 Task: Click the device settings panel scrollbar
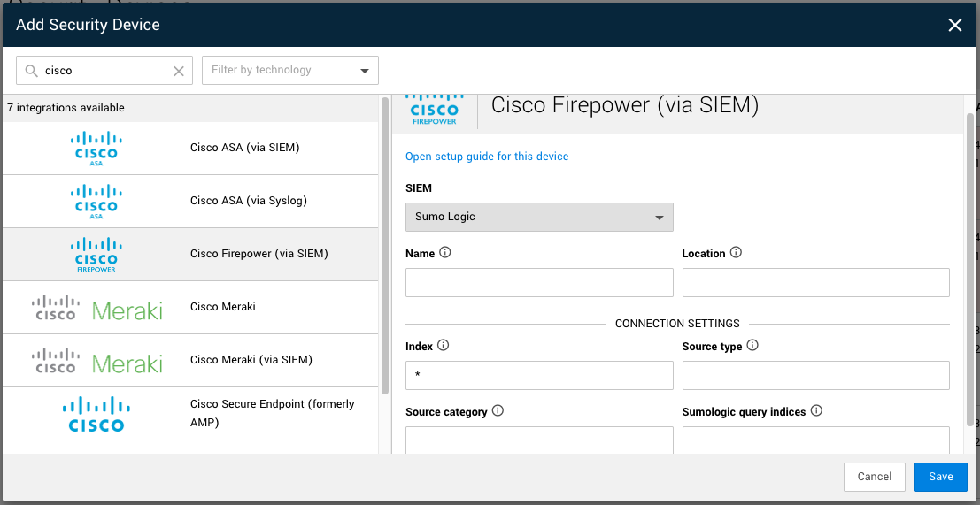(x=970, y=270)
